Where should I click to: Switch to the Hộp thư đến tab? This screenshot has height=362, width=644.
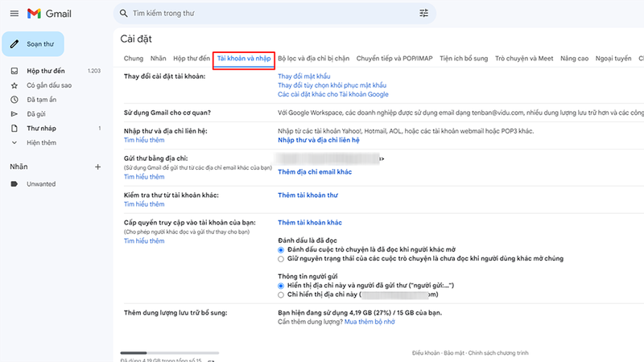pos(192,58)
